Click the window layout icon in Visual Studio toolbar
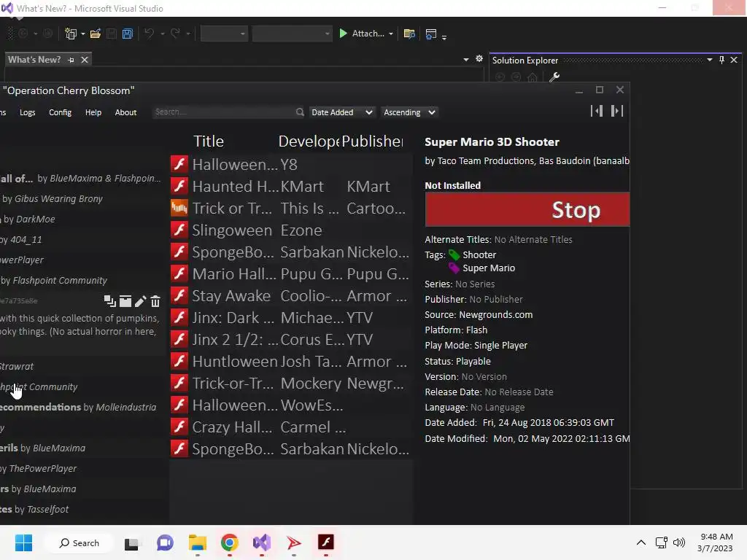 click(x=431, y=34)
